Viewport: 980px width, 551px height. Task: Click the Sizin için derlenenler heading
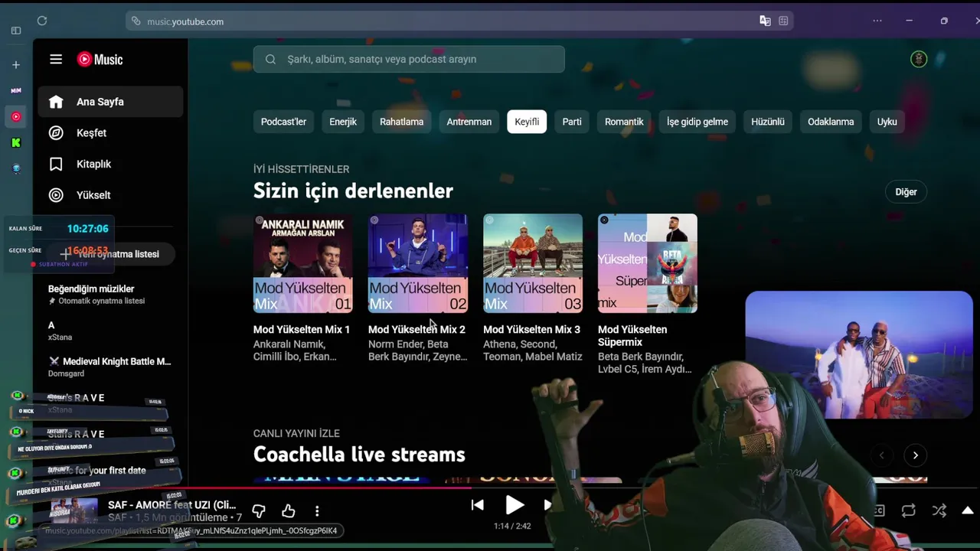pyautogui.click(x=353, y=191)
